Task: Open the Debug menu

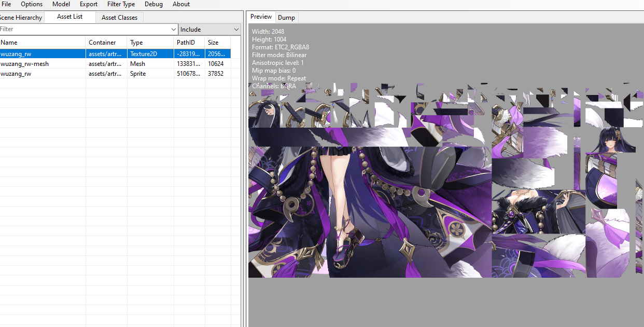Action: coord(153,4)
